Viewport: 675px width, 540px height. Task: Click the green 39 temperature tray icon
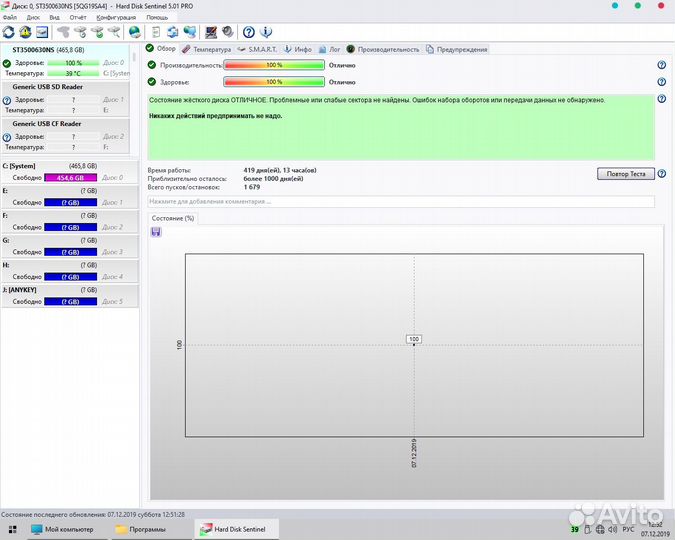[575, 529]
